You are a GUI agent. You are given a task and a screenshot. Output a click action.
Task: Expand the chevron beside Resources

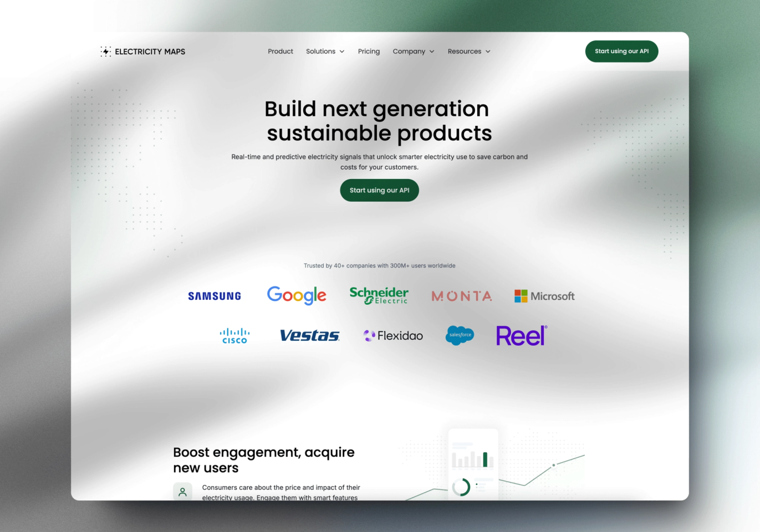pyautogui.click(x=488, y=52)
